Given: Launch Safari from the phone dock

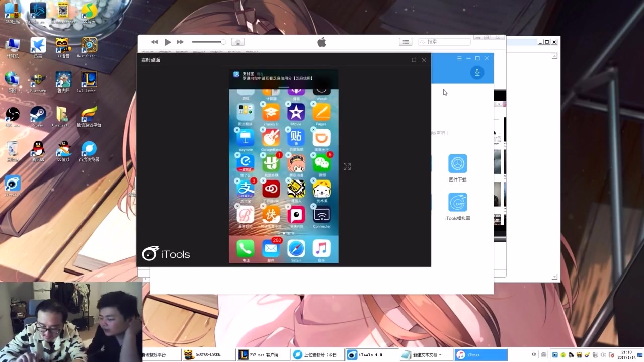Looking at the screenshot, I should [x=296, y=248].
